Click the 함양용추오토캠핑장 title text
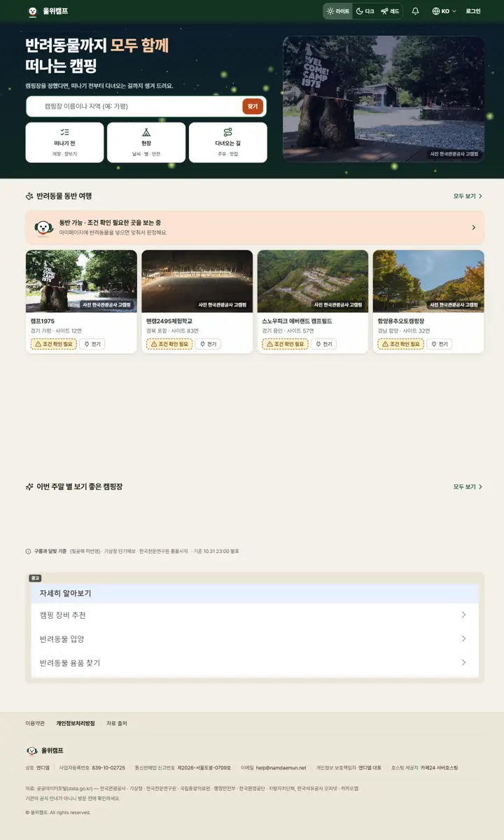 tap(401, 321)
